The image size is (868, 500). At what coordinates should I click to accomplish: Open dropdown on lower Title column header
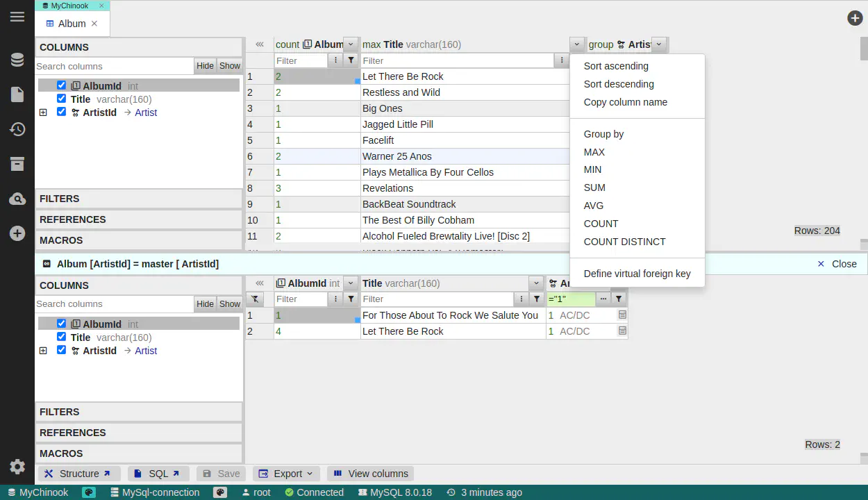coord(535,283)
